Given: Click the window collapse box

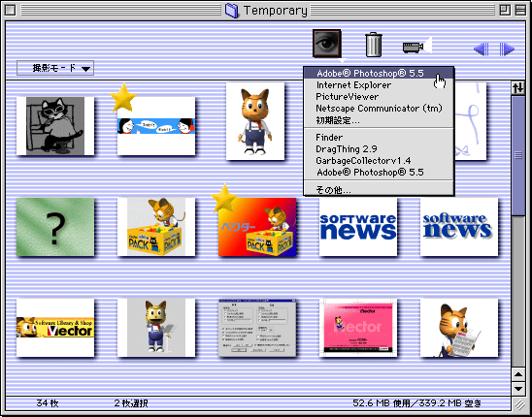Looking at the screenshot, I should pyautogui.click(x=520, y=10).
